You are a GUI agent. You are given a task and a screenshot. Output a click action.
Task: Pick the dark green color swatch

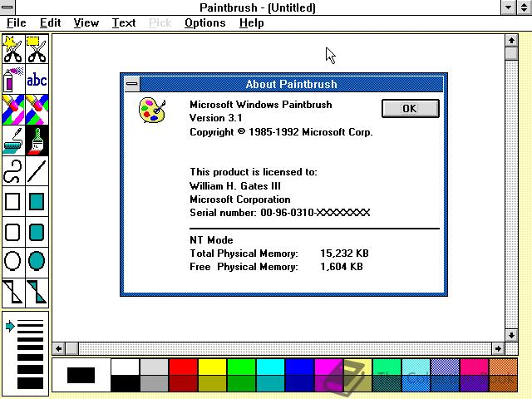coord(242,383)
